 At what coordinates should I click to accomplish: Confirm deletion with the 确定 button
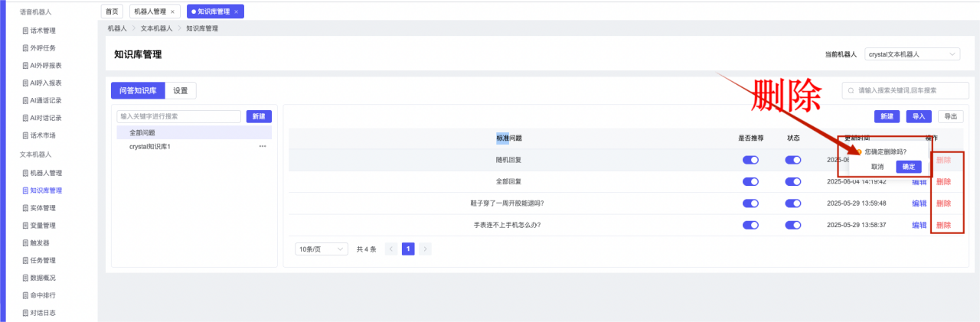point(908,166)
